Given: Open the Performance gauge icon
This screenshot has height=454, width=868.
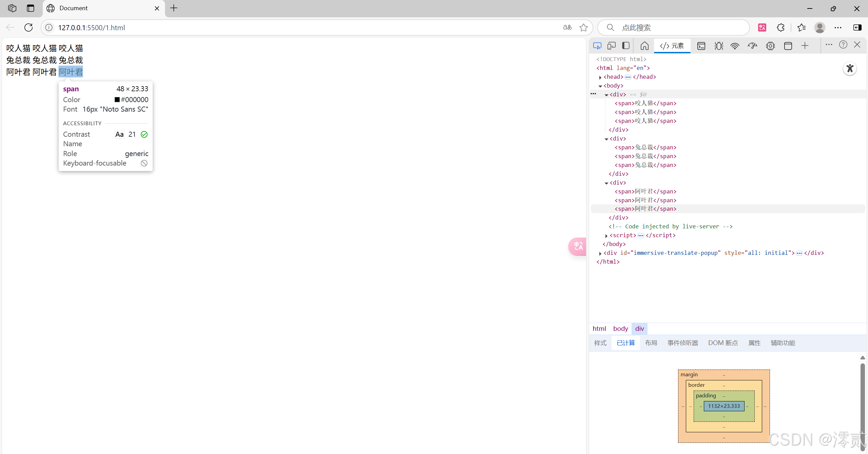Looking at the screenshot, I should click(x=752, y=46).
